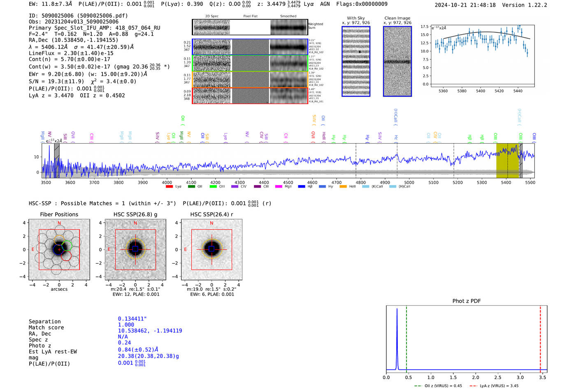The width and height of the screenshot is (576, 392).
Task: Click the 'EW: 11.8±7.3Å' header value
Action: click(x=51, y=4)
